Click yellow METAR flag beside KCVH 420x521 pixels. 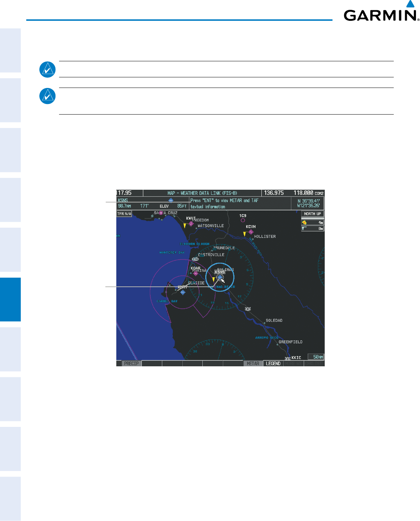pyautogui.click(x=245, y=234)
